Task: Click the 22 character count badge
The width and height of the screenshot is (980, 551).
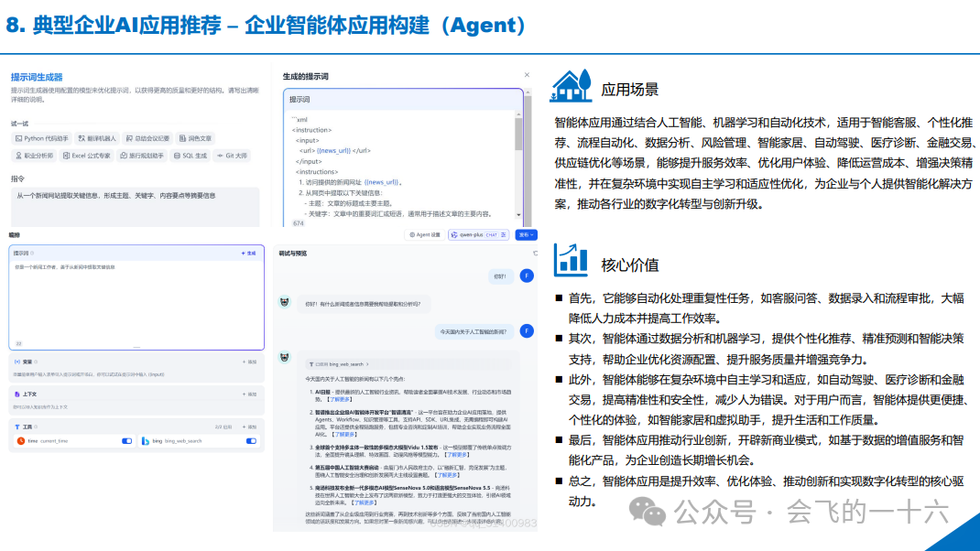Action: pos(18,343)
